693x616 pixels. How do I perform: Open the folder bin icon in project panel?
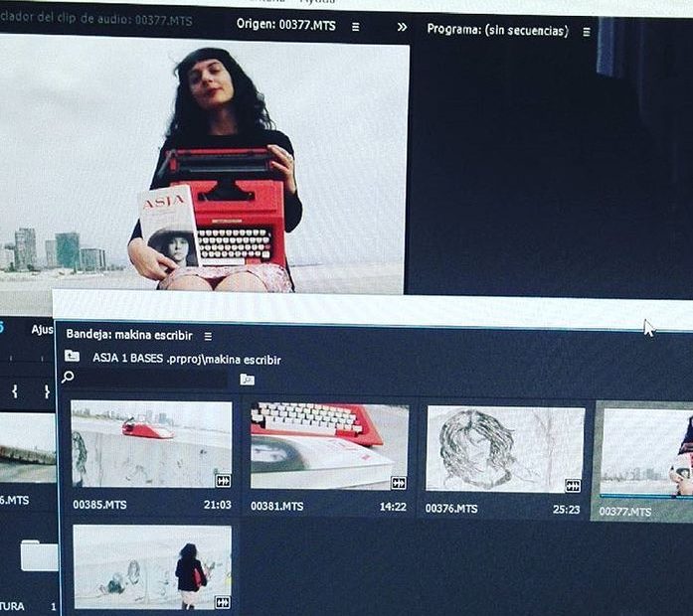[39, 555]
